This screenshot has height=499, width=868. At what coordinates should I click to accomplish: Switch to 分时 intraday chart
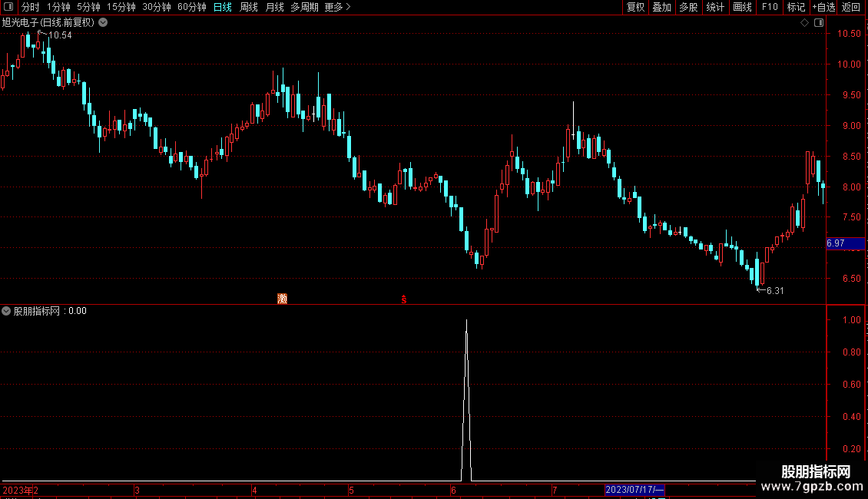31,7
